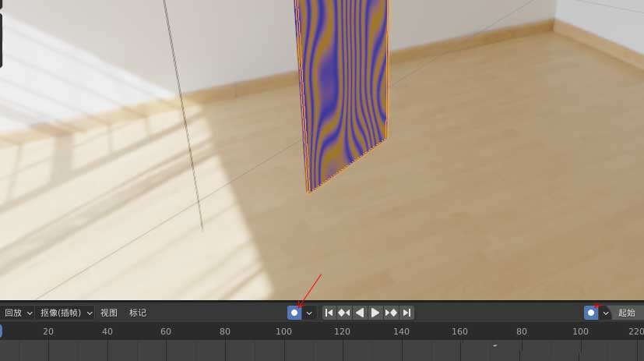Play the animation in reverse
Screen dimensions: 644x361
coord(360,313)
